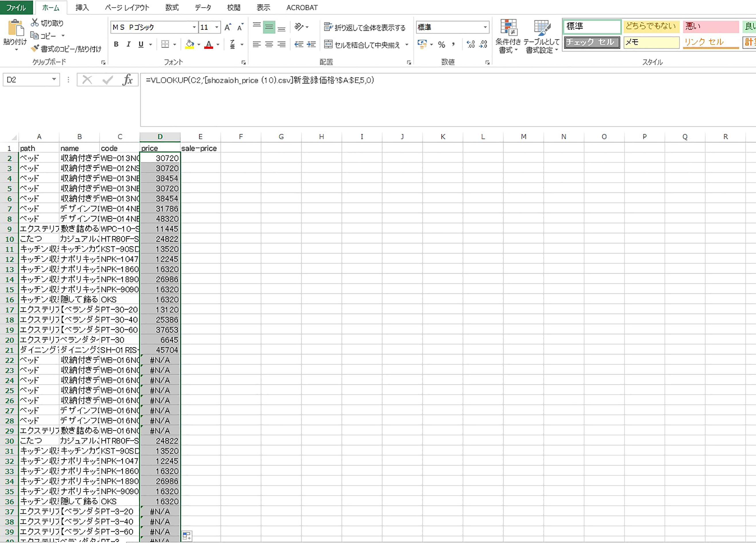This screenshot has height=543, width=756.
Task: Open the number format (標準) dropdown
Action: [485, 27]
